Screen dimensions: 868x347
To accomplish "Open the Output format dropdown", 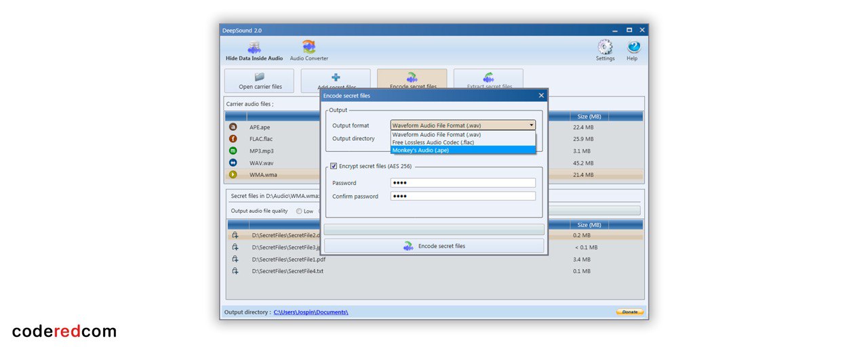I will tap(463, 125).
